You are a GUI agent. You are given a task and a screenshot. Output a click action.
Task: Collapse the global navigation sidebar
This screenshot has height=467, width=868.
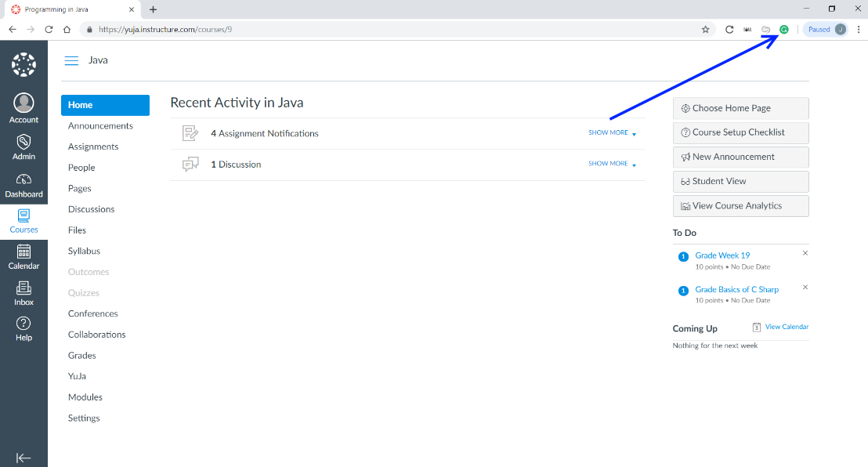coord(24,458)
